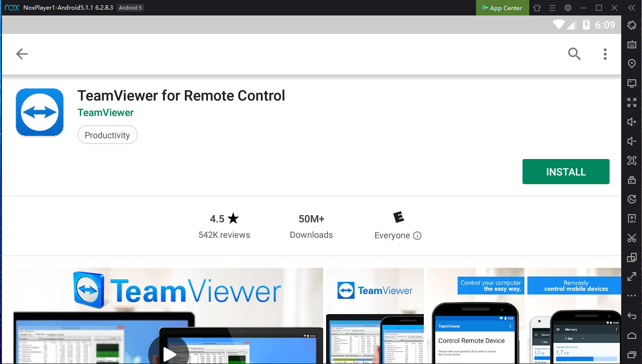The image size is (642, 364).
Task: Go back using the Play Store arrow
Action: tap(22, 54)
